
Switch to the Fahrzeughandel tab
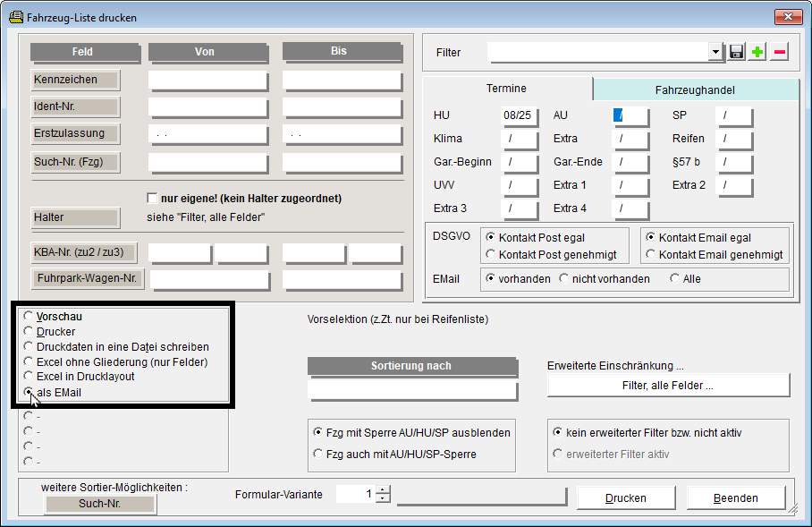(695, 90)
